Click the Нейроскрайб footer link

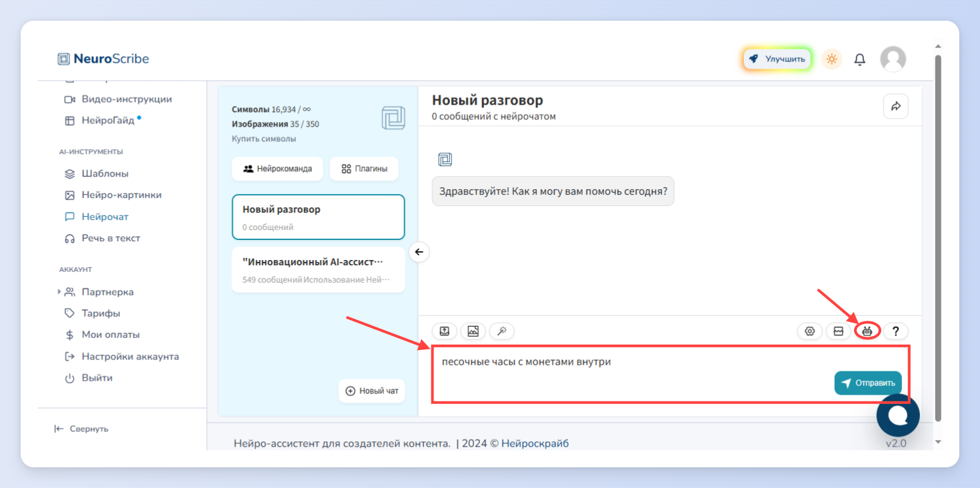click(x=535, y=443)
